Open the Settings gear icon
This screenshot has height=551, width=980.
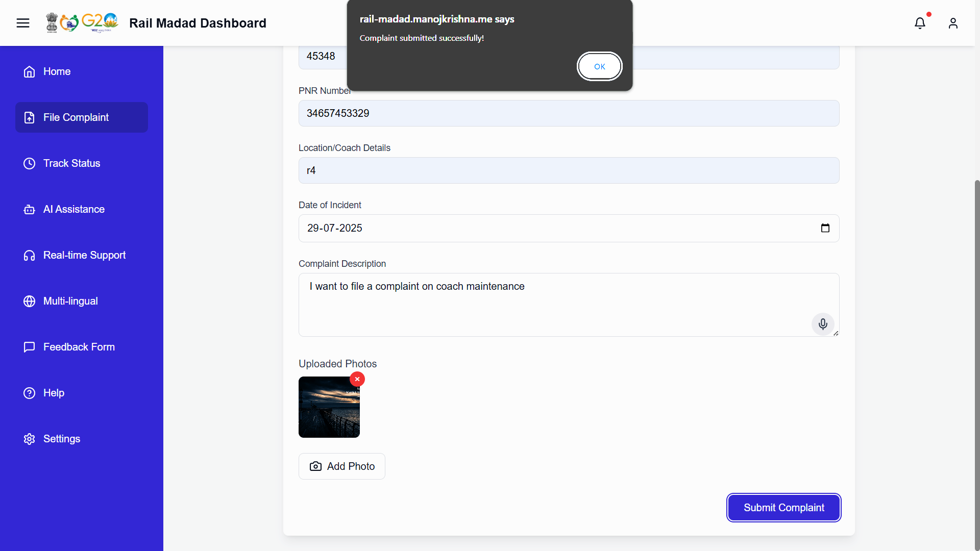(x=29, y=439)
